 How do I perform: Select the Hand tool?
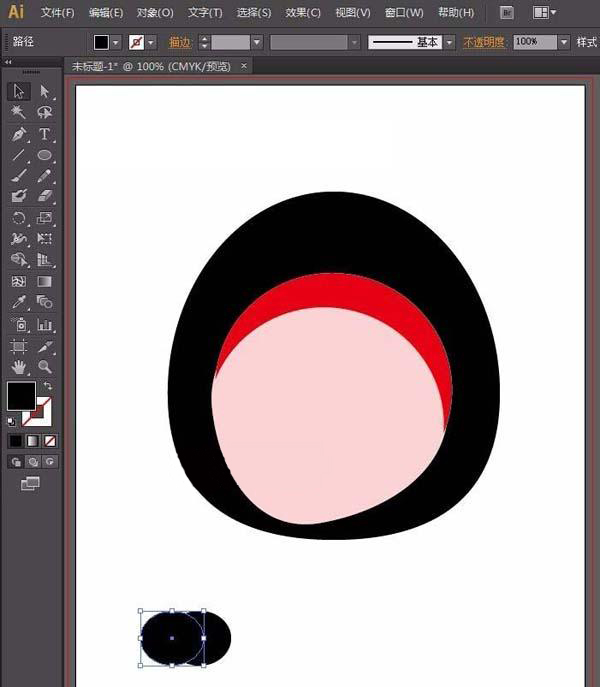point(18,367)
